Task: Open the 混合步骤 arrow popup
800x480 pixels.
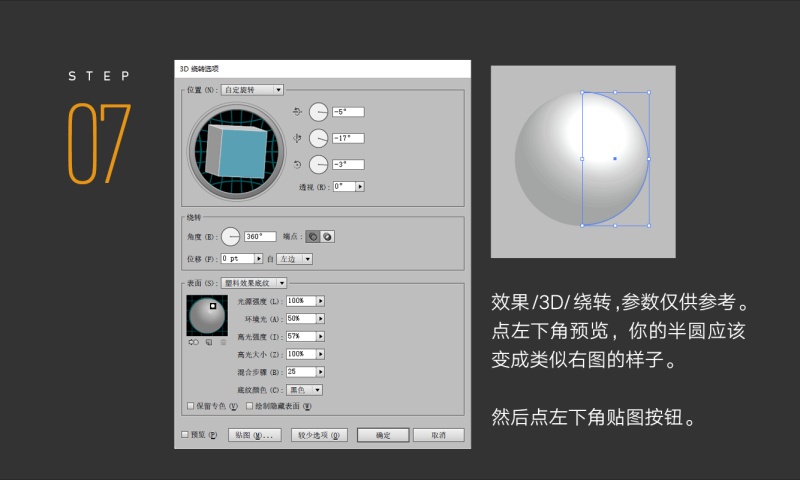Action: tap(320, 372)
